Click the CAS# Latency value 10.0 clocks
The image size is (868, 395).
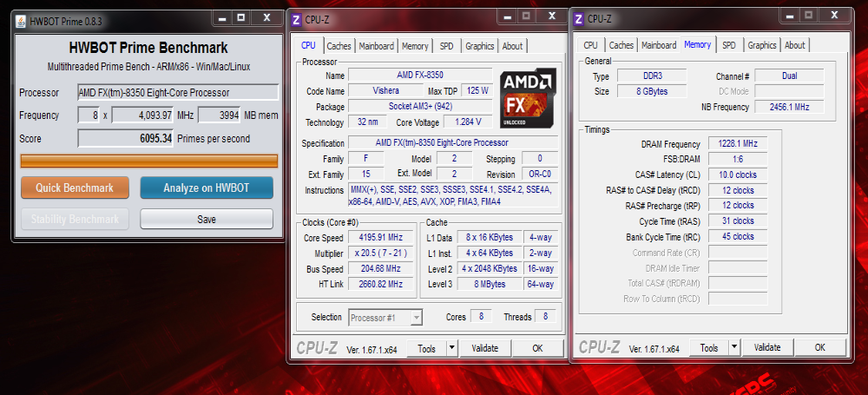click(x=738, y=174)
